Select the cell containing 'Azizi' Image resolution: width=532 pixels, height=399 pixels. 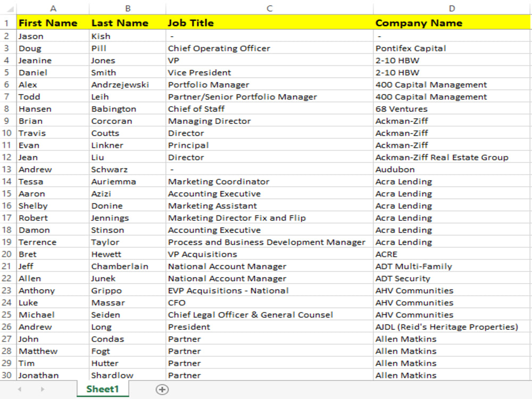click(x=128, y=194)
